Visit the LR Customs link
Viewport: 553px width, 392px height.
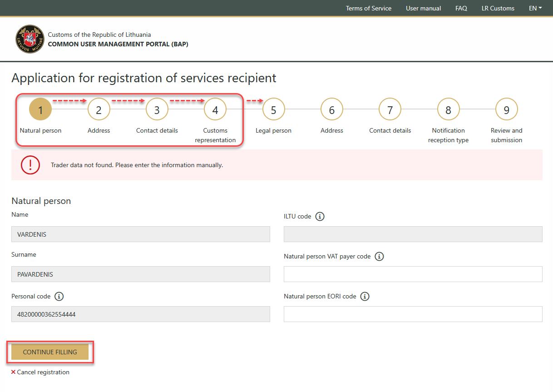click(x=498, y=8)
